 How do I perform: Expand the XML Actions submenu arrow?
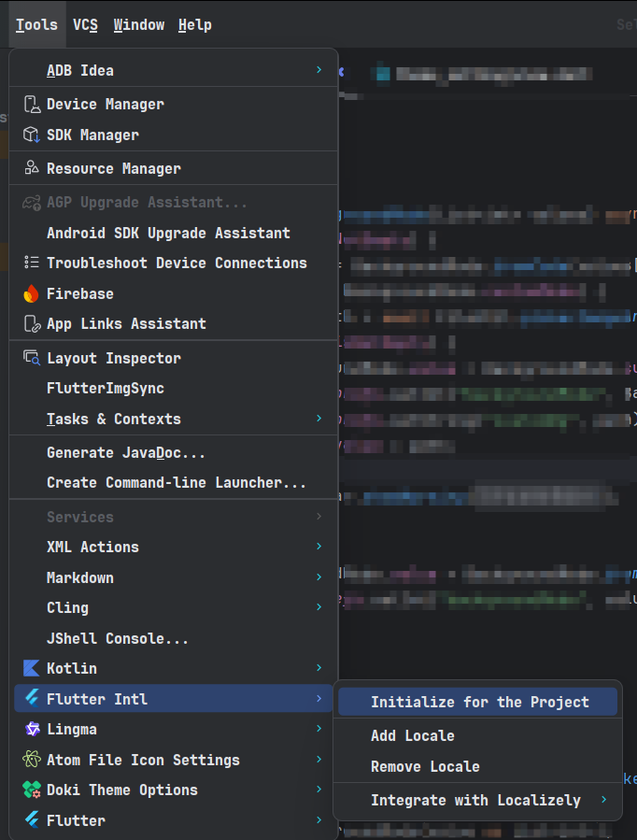click(318, 547)
